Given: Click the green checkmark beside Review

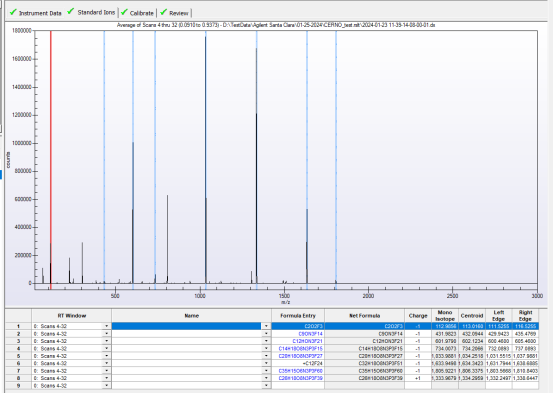Looking at the screenshot, I should [x=163, y=12].
